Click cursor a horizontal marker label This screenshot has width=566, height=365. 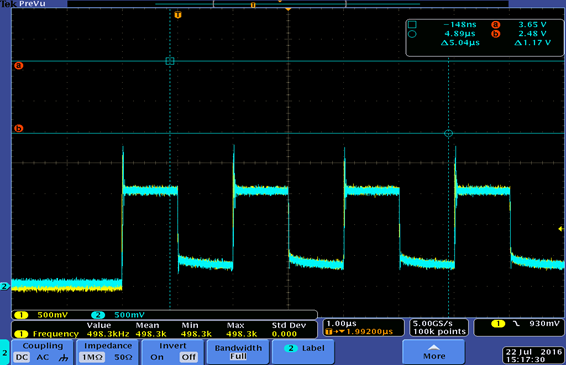[x=18, y=65]
